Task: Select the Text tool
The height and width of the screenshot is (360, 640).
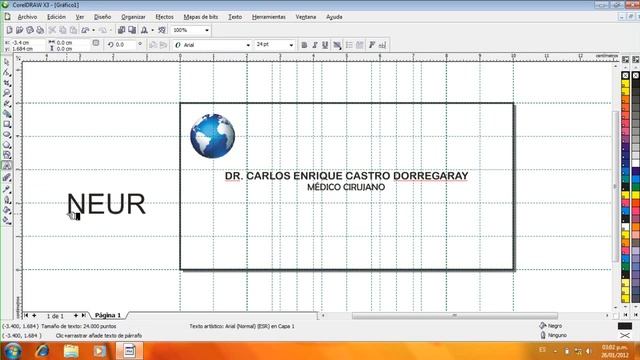Action: click(x=7, y=166)
